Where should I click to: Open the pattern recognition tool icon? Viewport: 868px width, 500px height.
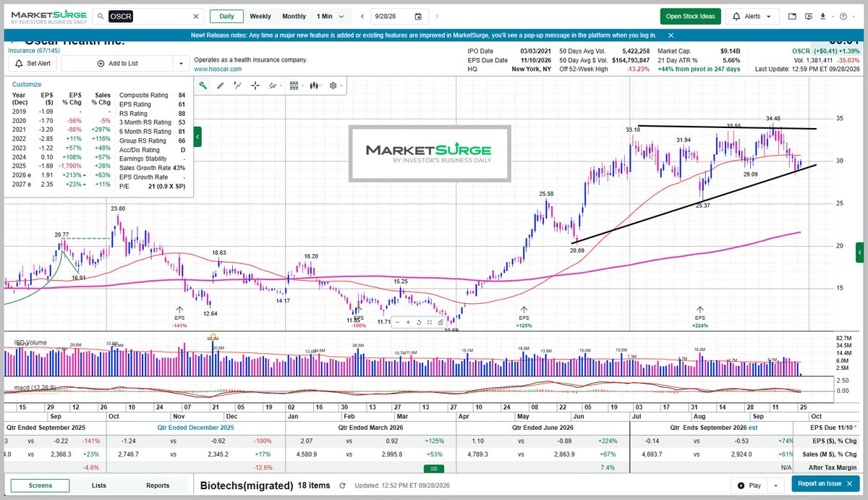(x=273, y=85)
